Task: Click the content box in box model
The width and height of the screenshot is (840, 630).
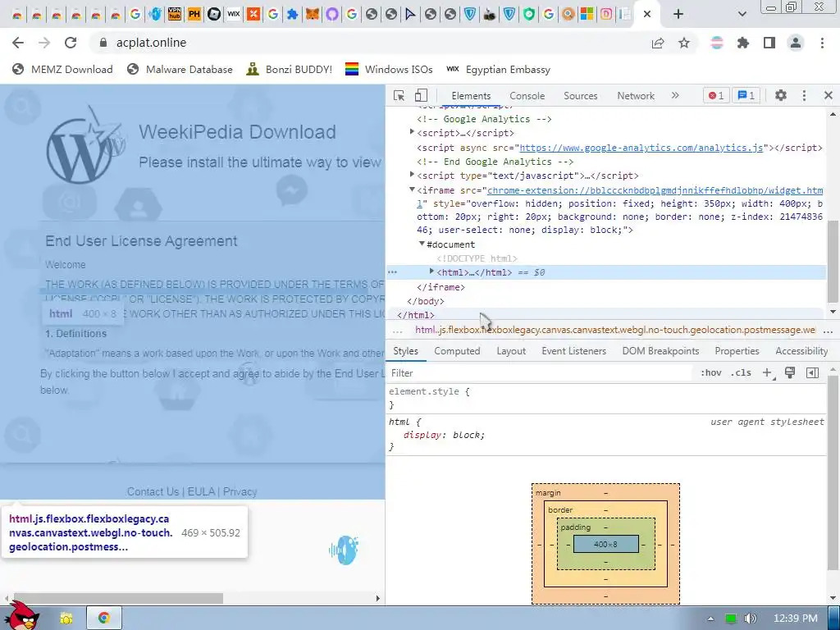Action: click(605, 545)
